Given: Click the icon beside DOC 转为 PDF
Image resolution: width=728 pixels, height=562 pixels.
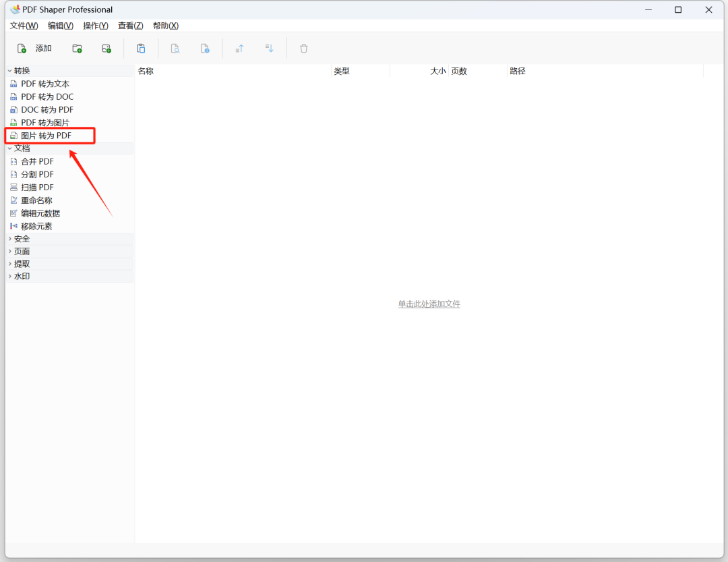Looking at the screenshot, I should pos(13,110).
